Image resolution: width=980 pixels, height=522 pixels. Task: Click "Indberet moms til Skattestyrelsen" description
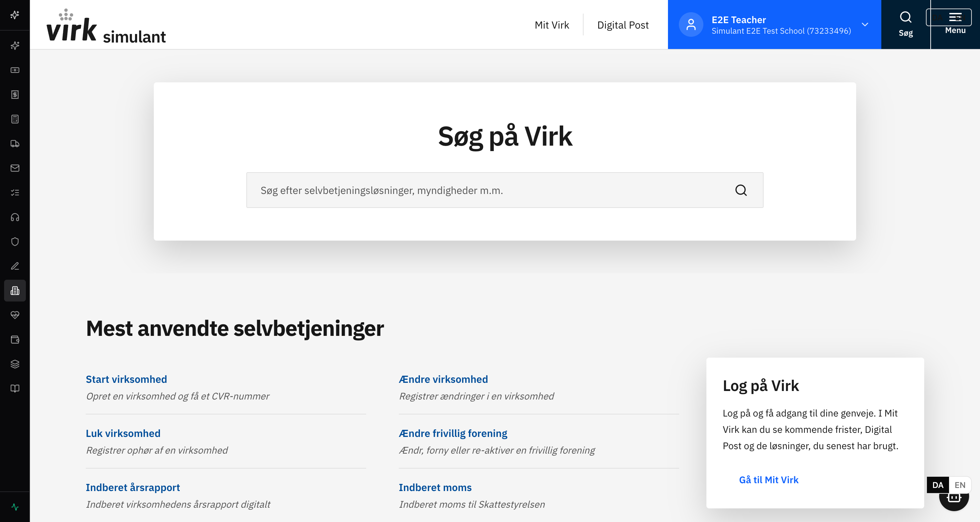[x=472, y=504]
